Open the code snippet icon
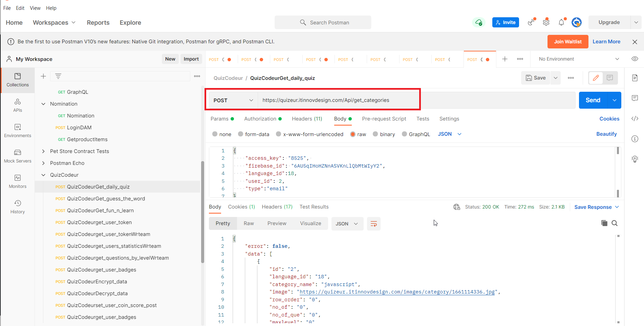The image size is (644, 326). (x=635, y=118)
